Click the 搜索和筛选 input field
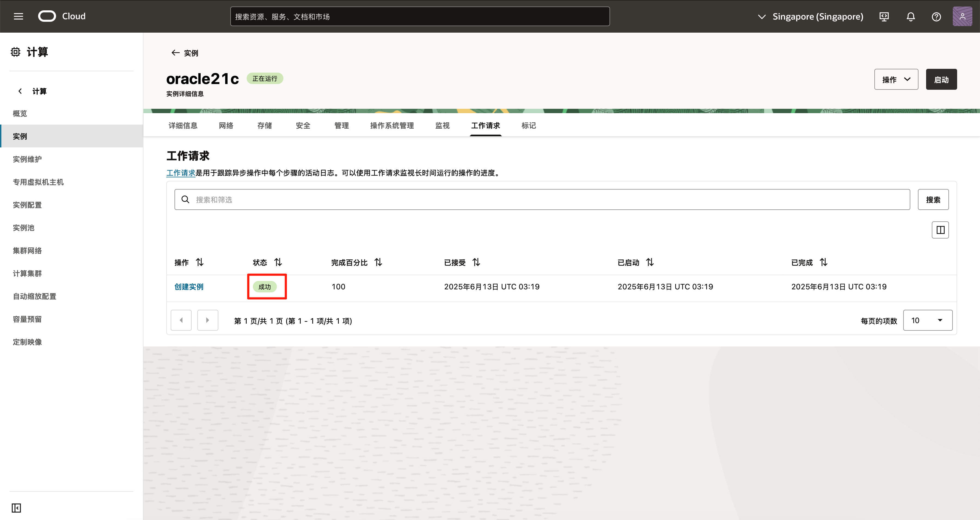 tap(542, 200)
